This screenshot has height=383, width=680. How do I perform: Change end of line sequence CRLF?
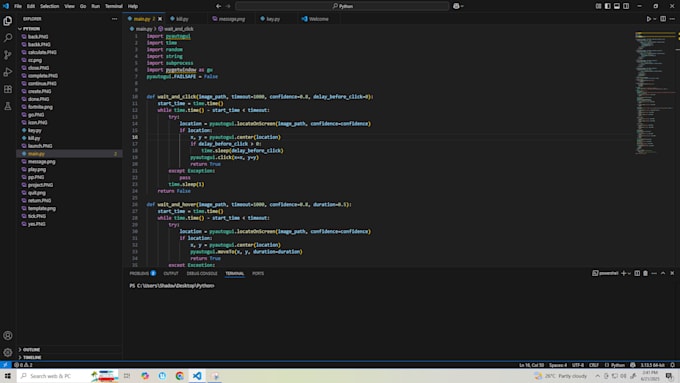point(594,365)
